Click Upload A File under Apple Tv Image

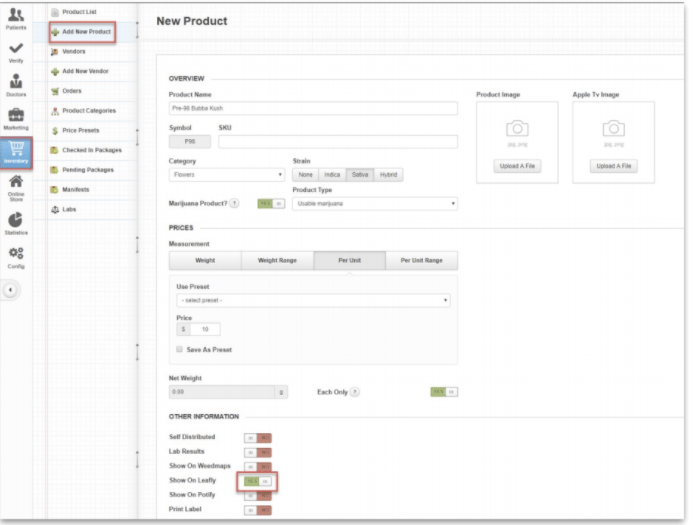[x=613, y=166]
